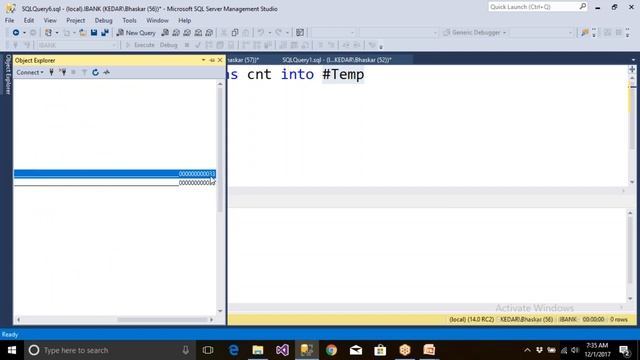Click the #Temp text in query editor
Image resolution: width=640 pixels, height=360 pixels.
coord(343,75)
